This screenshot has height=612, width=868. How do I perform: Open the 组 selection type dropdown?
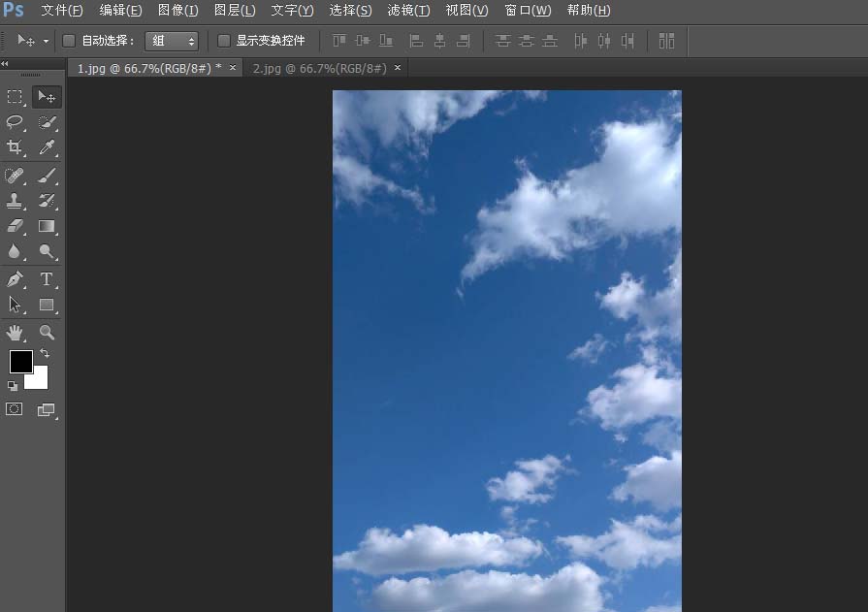[x=172, y=40]
